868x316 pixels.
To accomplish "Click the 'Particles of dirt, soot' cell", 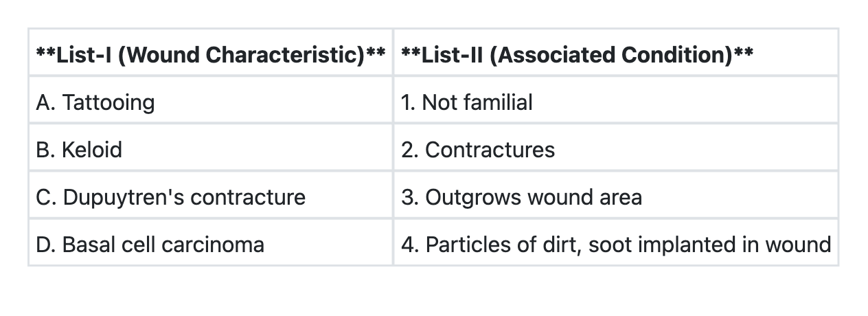I will pos(615,245).
